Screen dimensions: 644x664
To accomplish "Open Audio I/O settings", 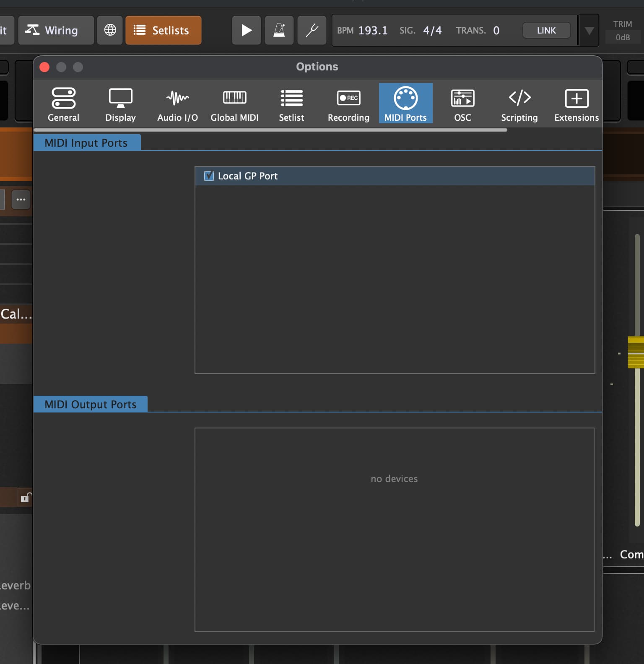I will point(177,104).
